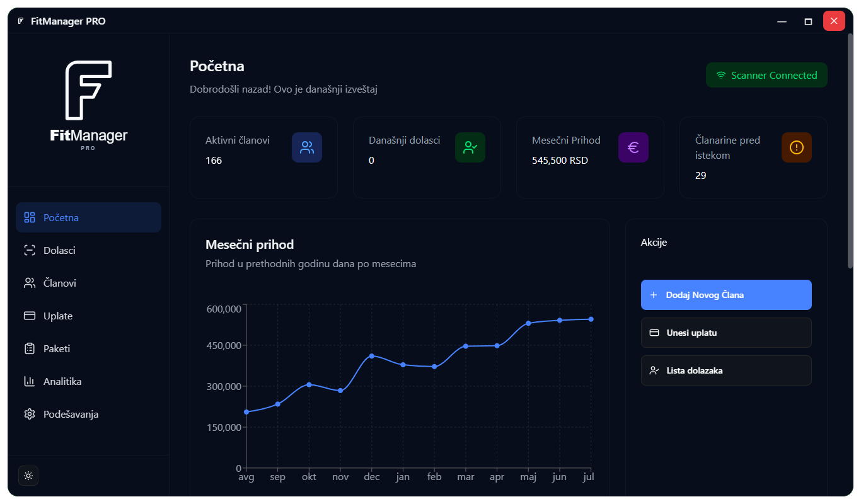Select the dec data point on revenue chart
The image size is (861, 504).
tap(372, 356)
